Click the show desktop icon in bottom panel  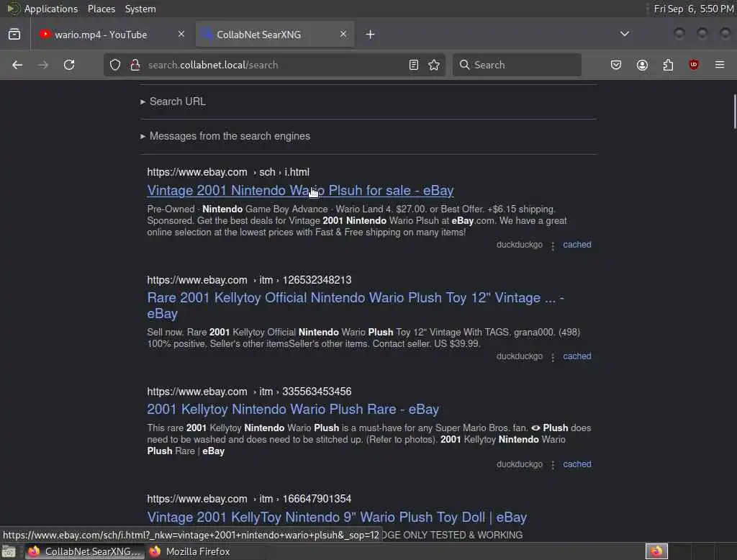point(9,551)
